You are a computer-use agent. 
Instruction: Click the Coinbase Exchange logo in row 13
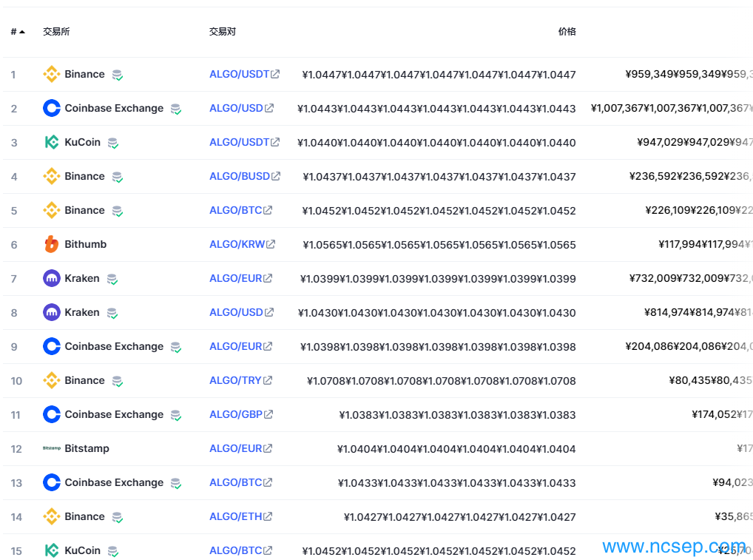click(x=51, y=482)
